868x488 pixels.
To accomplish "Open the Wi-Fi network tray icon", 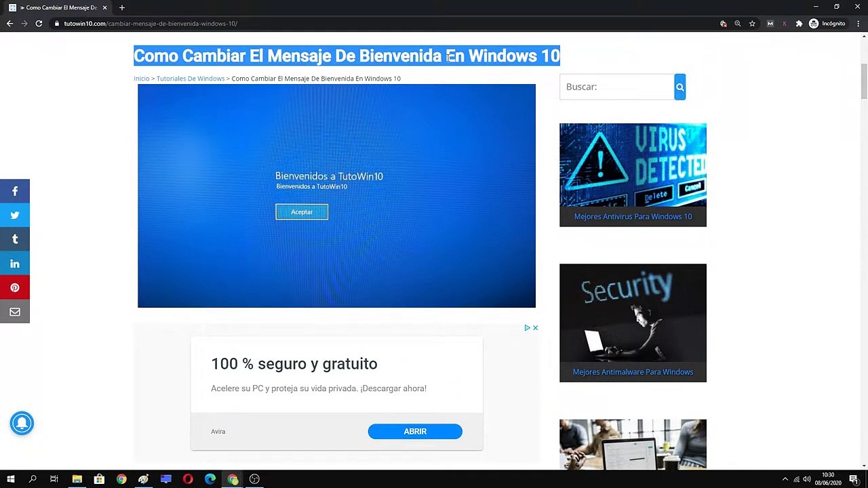I will point(797,479).
